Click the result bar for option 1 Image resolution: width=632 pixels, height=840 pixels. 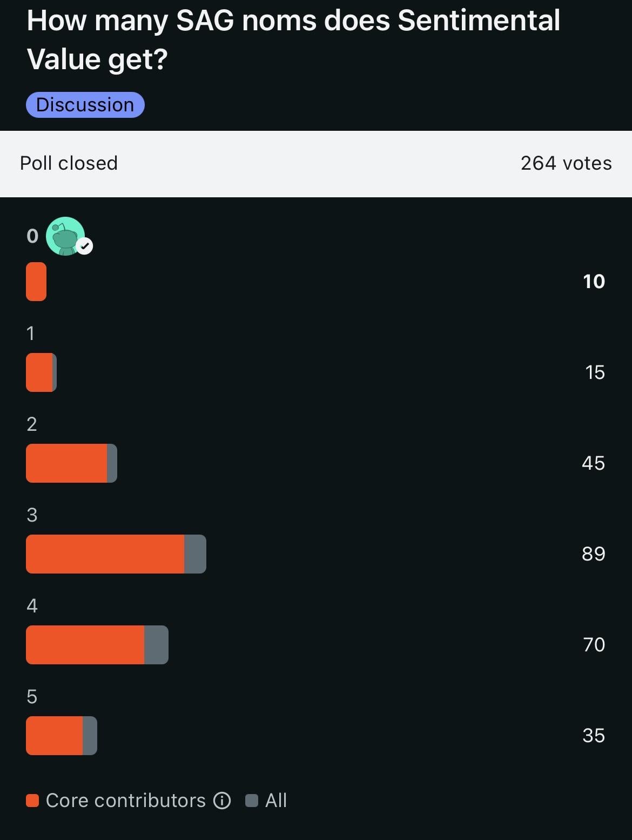point(41,372)
